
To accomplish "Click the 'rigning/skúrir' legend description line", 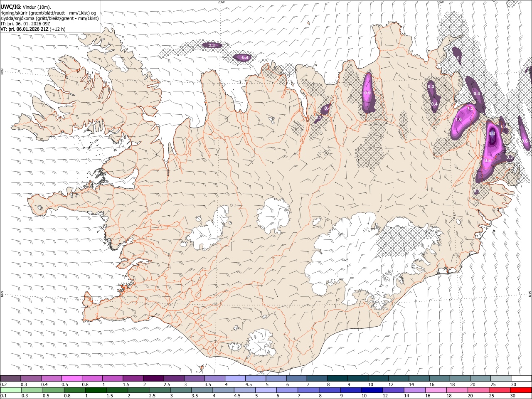I will click(49, 13).
